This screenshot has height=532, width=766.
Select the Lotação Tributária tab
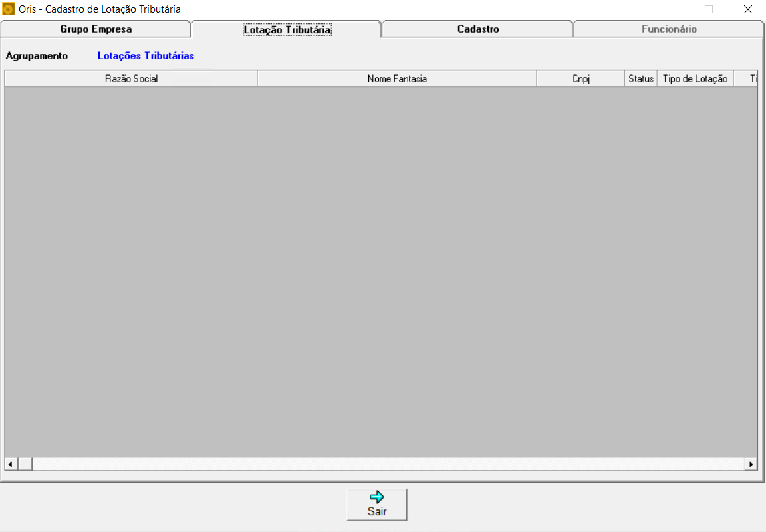(x=287, y=30)
